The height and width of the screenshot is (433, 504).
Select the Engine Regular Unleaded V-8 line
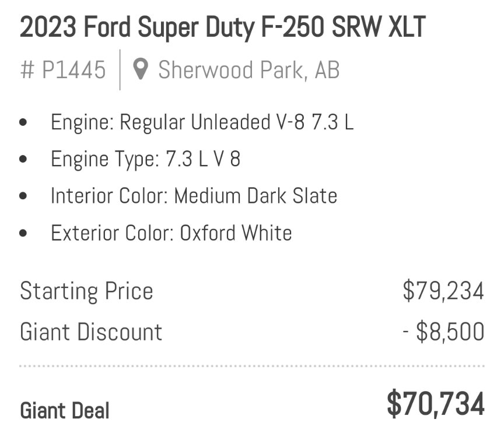202,122
